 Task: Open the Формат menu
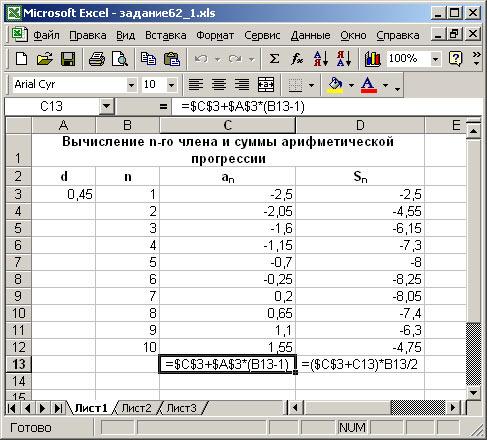pyautogui.click(x=215, y=35)
